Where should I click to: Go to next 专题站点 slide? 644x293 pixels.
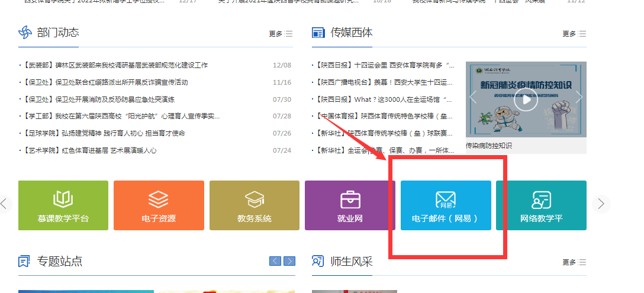coord(289,261)
